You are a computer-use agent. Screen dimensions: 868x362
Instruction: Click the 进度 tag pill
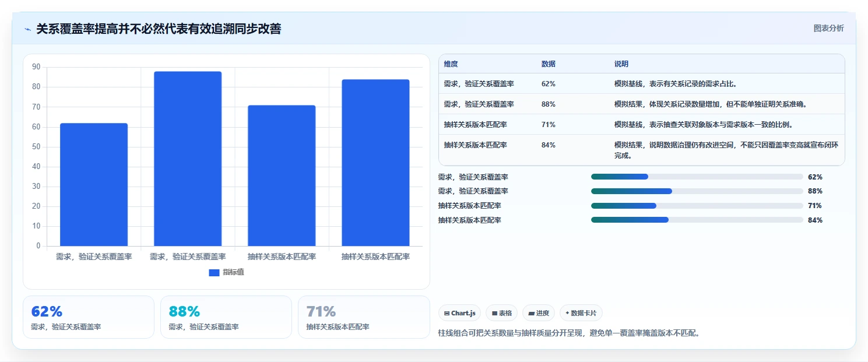pos(539,313)
